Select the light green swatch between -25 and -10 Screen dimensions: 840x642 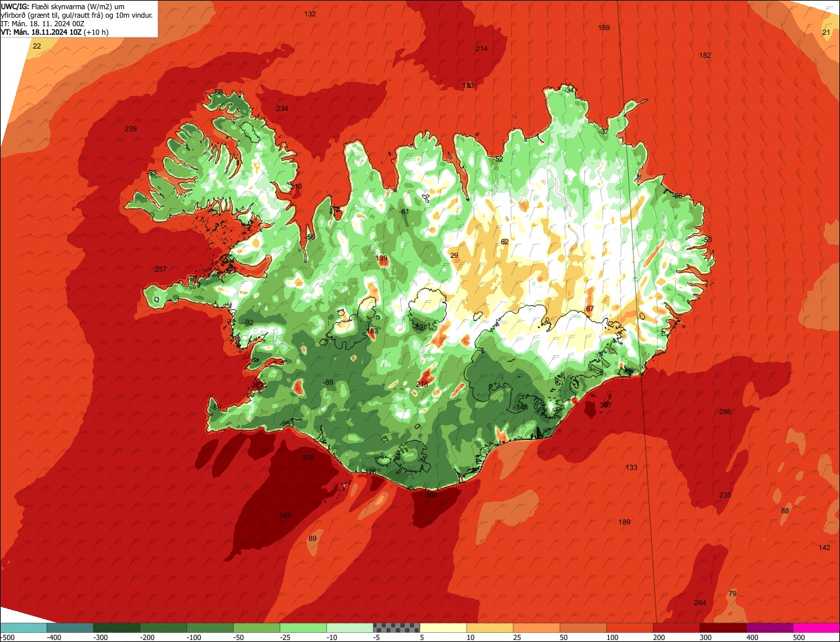[x=303, y=628]
